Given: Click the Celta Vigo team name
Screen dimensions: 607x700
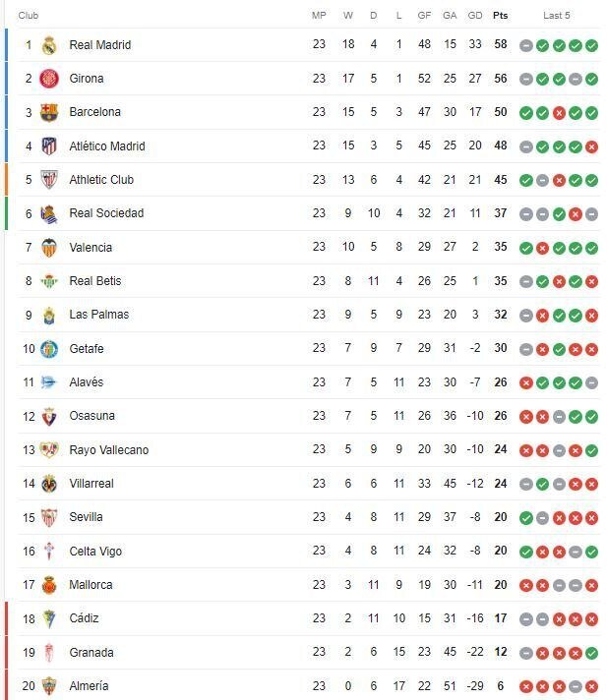Looking at the screenshot, I should (95, 552).
